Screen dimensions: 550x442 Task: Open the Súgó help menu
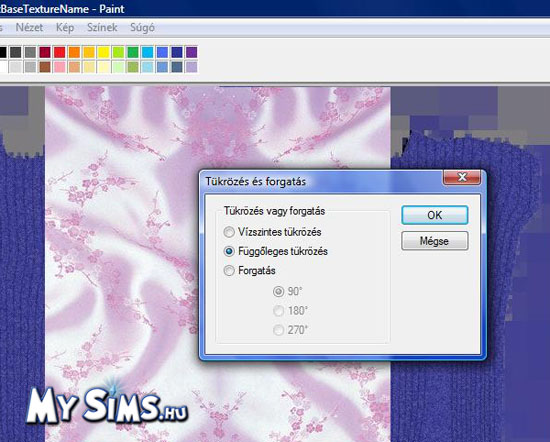142,27
